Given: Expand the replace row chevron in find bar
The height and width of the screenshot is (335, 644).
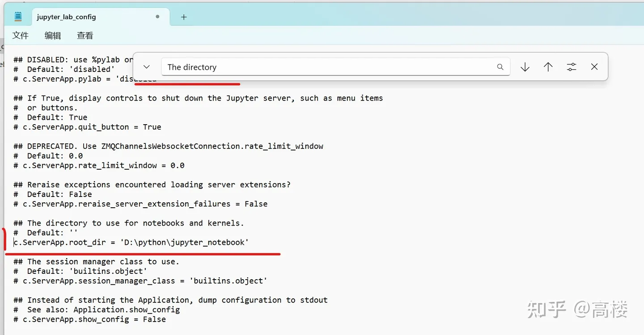Looking at the screenshot, I should tap(146, 67).
